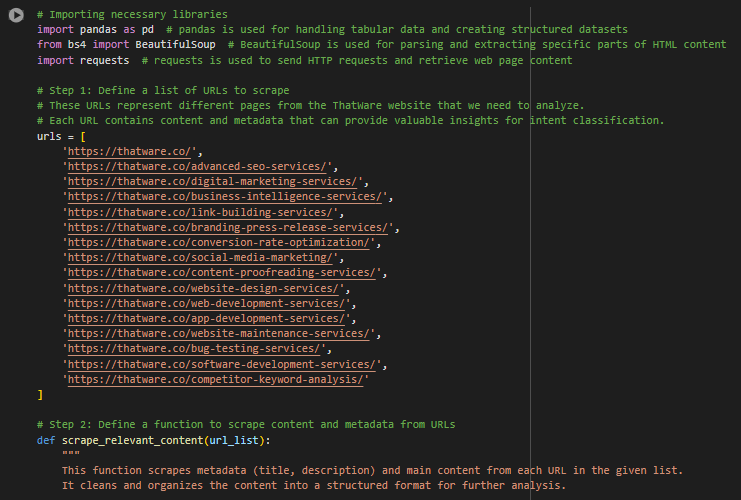Click the 'from' keyword in bs4 import
This screenshot has height=500, width=741.
(49, 44)
